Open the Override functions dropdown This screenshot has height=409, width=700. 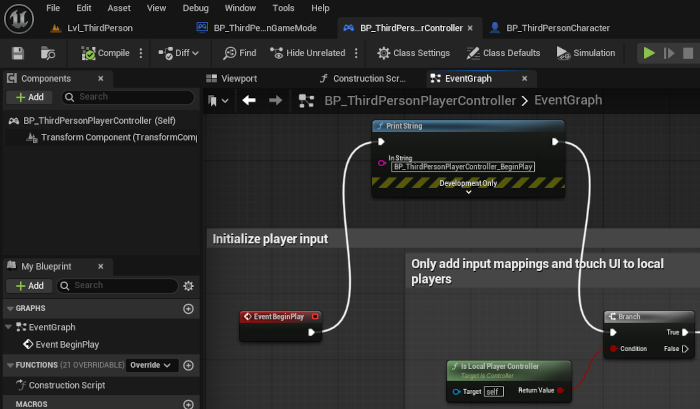click(x=153, y=366)
